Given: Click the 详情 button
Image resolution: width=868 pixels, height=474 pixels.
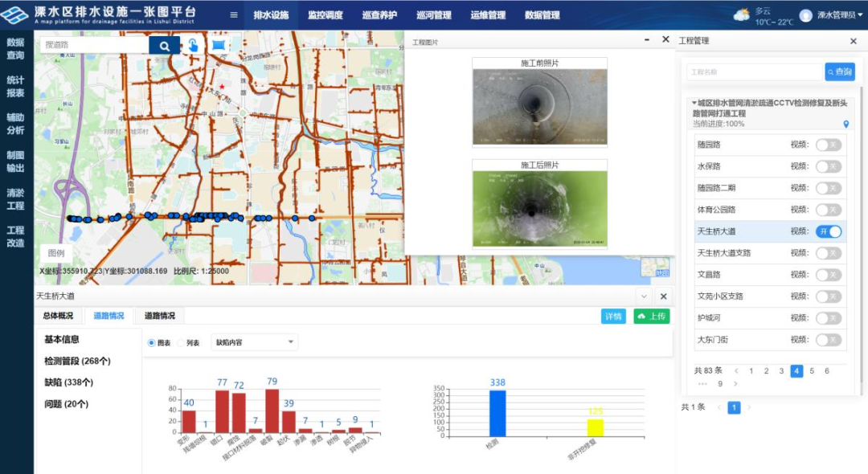Looking at the screenshot, I should click(613, 317).
